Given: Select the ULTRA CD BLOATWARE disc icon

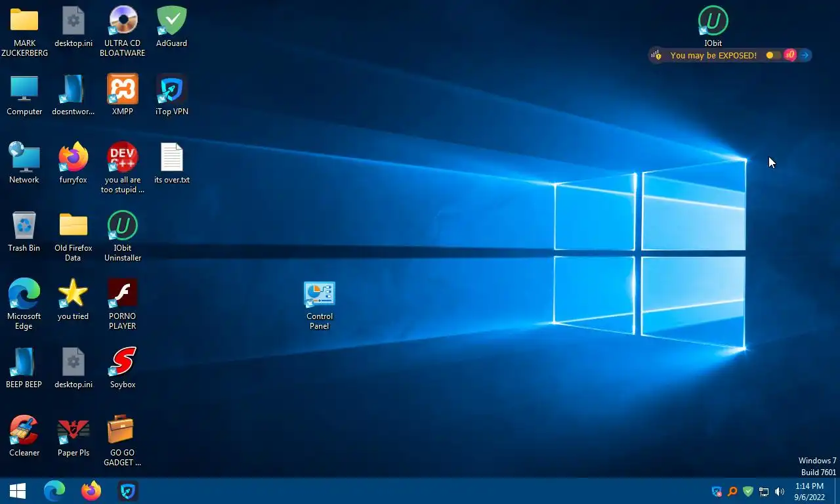Looking at the screenshot, I should pyautogui.click(x=123, y=22).
